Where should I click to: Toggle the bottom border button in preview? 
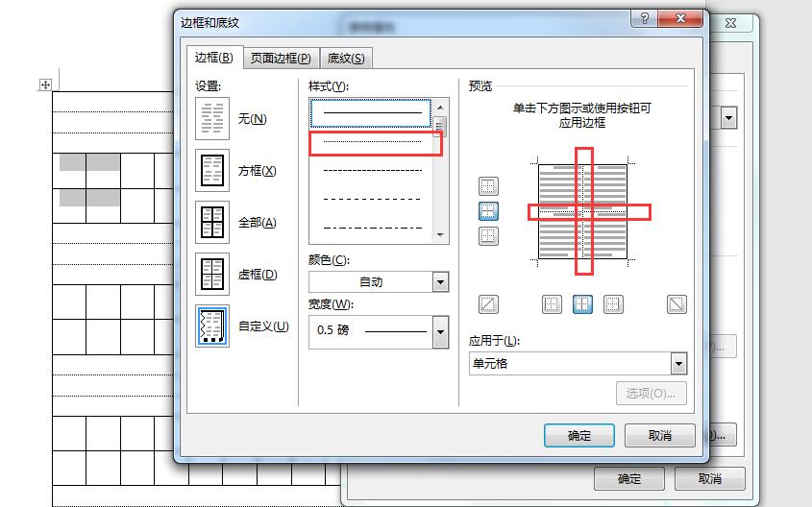(x=488, y=236)
